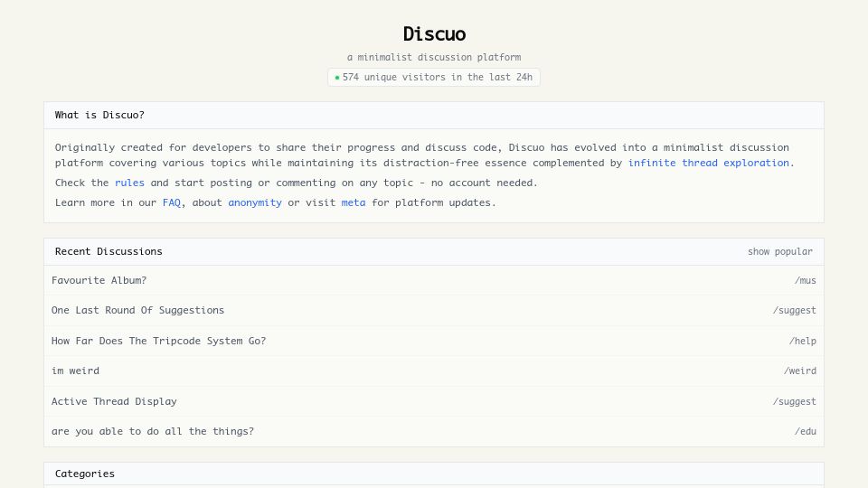Image resolution: width=868 pixels, height=488 pixels.
Task: Open 'One Last Round Of Suggestions' thread
Action: click(137, 310)
